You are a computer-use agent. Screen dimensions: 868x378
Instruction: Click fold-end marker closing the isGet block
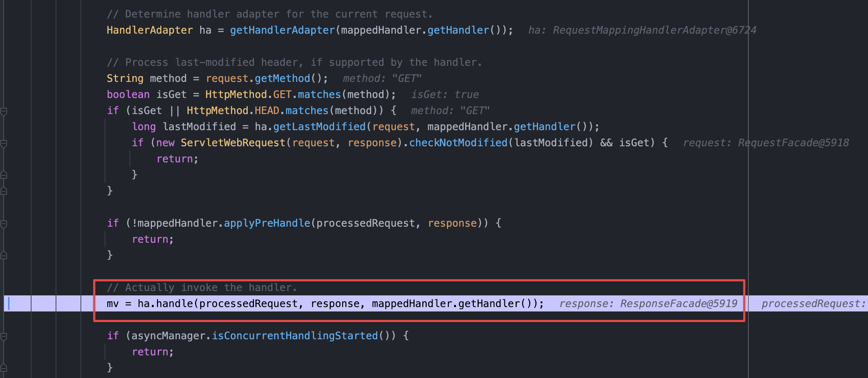(x=4, y=191)
